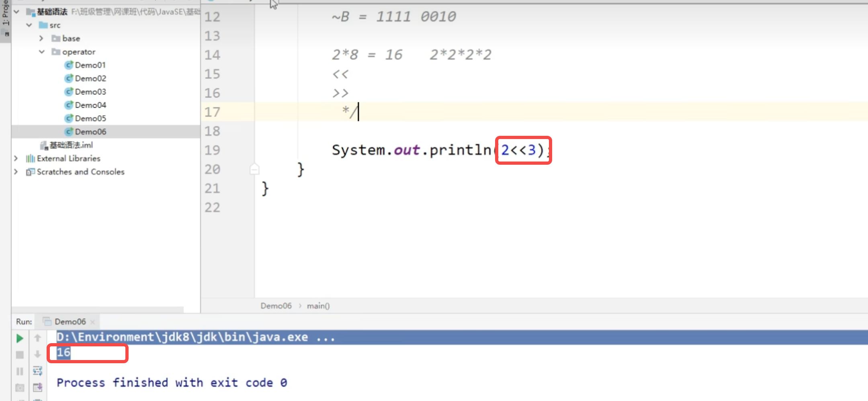Collapse the operator package
This screenshot has height=401, width=868.
pos(41,51)
